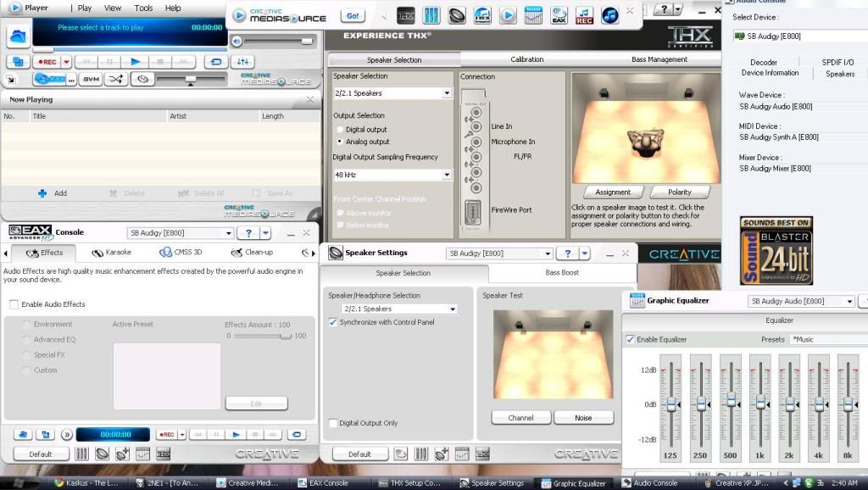Select Digital output radio button in THX console
Screen dimensions: 868x490
coord(340,130)
